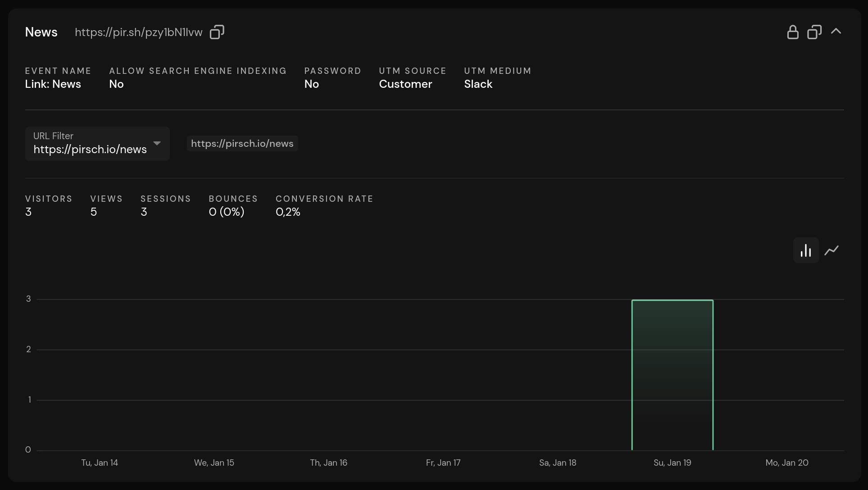Click the Views value 5

(94, 212)
